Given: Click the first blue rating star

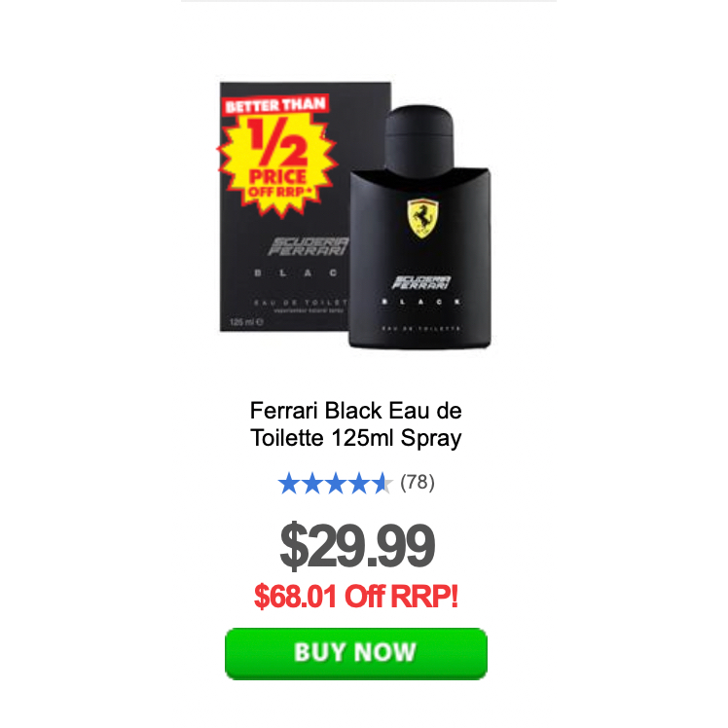Looking at the screenshot, I should tap(288, 483).
